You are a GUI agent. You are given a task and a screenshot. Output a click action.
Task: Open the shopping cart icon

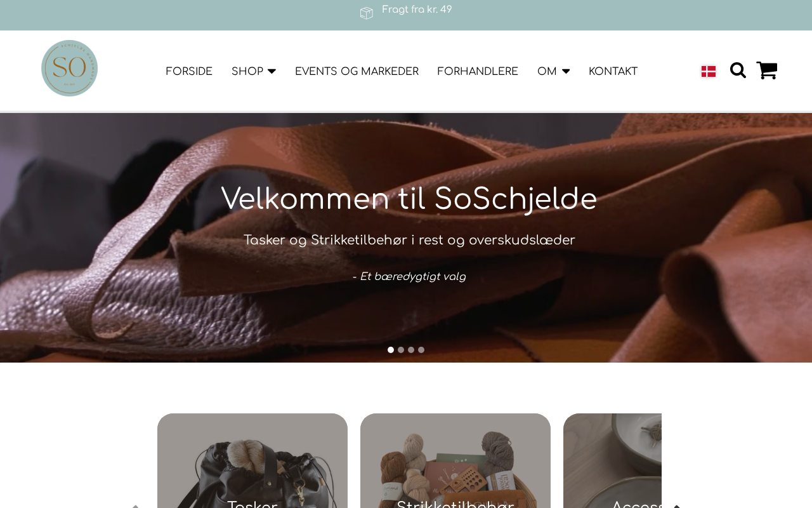coord(767,70)
